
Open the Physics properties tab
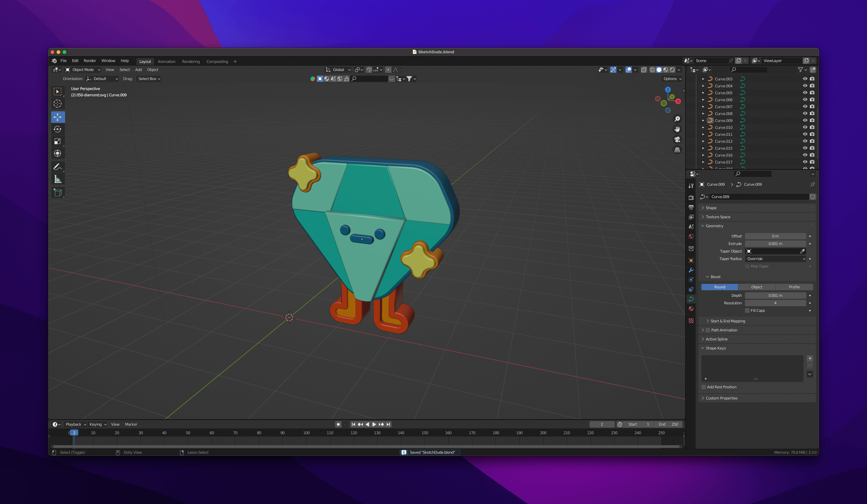(691, 289)
